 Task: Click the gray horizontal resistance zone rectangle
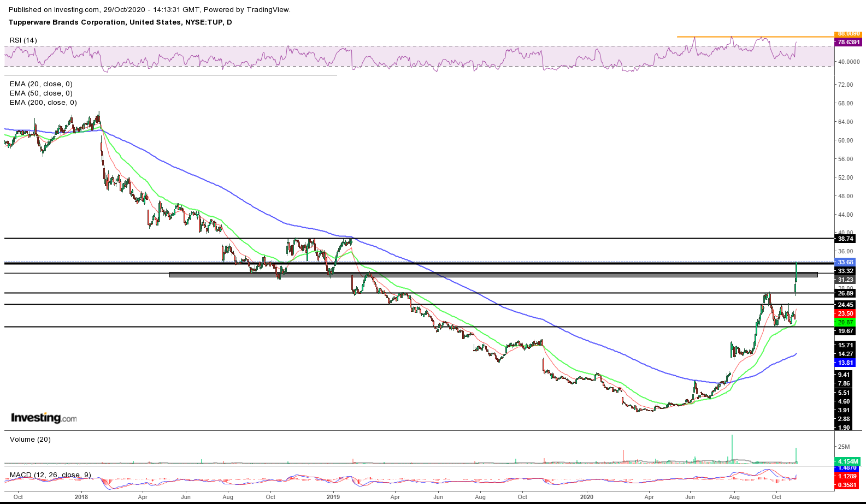[493, 275]
